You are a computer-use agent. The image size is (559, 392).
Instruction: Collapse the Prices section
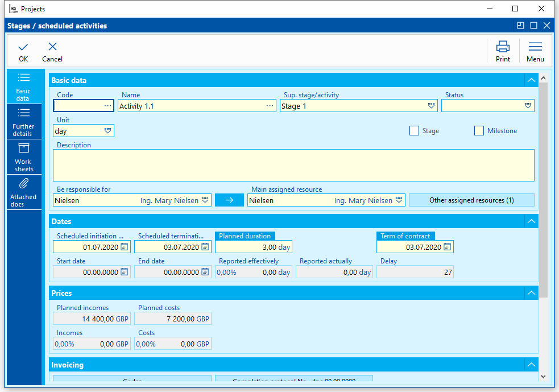pyautogui.click(x=531, y=293)
